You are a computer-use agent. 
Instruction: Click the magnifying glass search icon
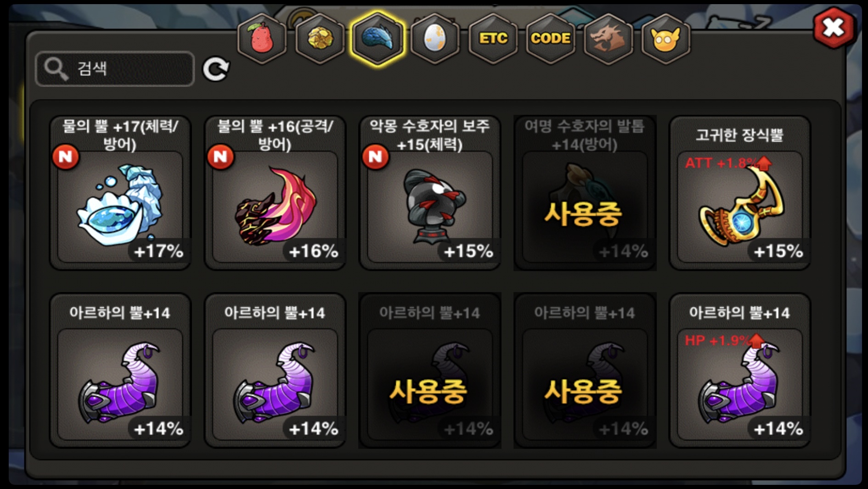56,69
